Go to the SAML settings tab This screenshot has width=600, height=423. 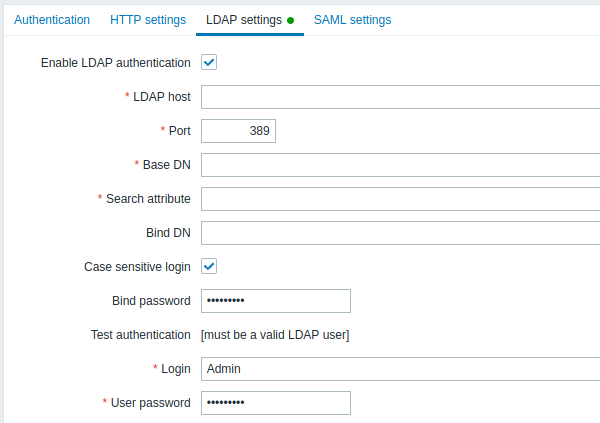tap(352, 20)
